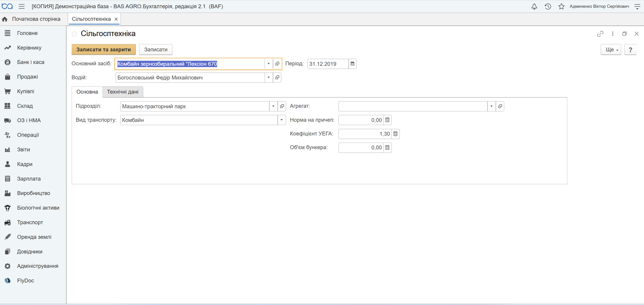
Task: Click the Звіти chart icon
Action: pos(7,150)
